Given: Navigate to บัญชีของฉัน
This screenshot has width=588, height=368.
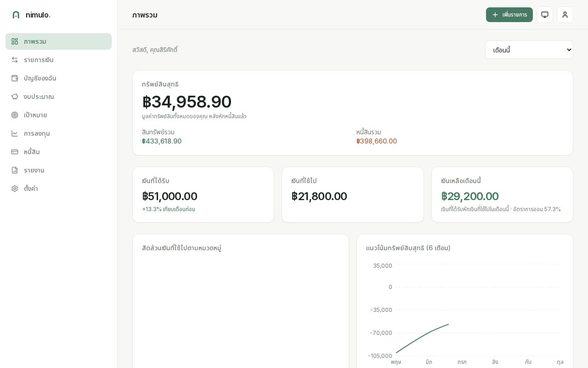Looking at the screenshot, I should (x=58, y=78).
